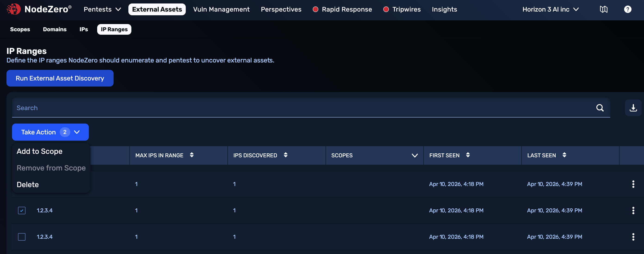The width and height of the screenshot is (644, 254).
Task: Sort by First Seen arrows
Action: tap(468, 155)
